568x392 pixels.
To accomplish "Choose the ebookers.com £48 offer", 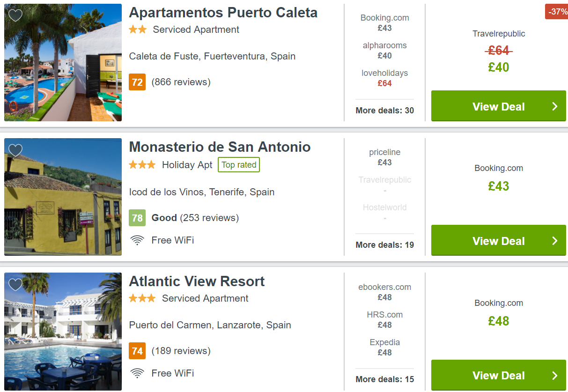I will (x=385, y=292).
